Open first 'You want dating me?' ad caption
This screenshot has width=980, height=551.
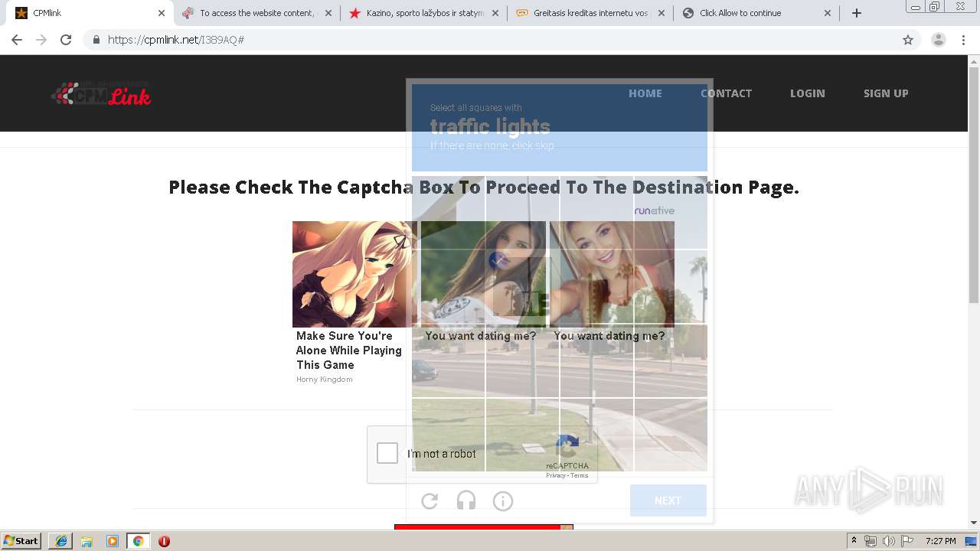coord(481,336)
